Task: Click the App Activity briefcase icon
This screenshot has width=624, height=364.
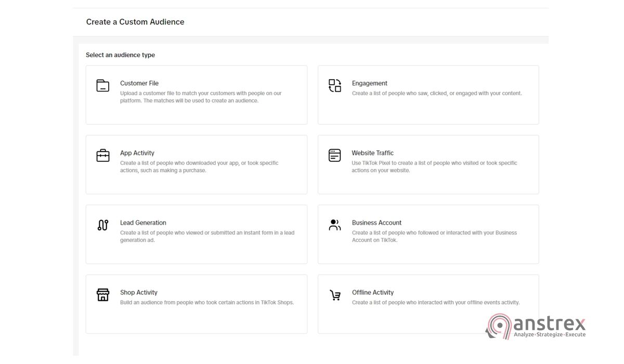Action: point(102,155)
